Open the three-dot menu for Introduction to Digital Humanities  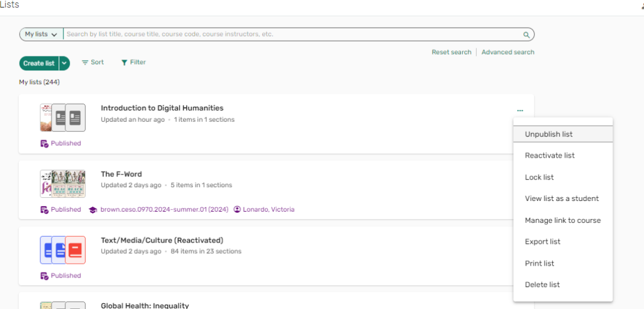tap(520, 111)
